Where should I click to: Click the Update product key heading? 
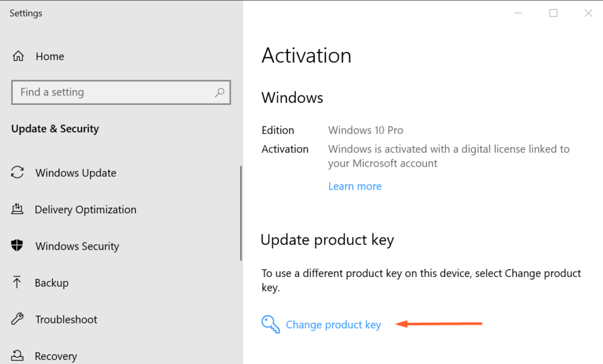(327, 240)
